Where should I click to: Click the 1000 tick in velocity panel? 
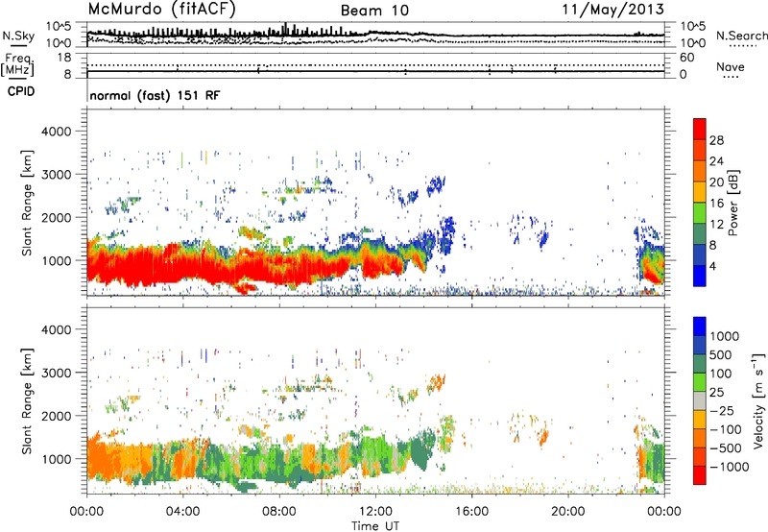[56, 459]
